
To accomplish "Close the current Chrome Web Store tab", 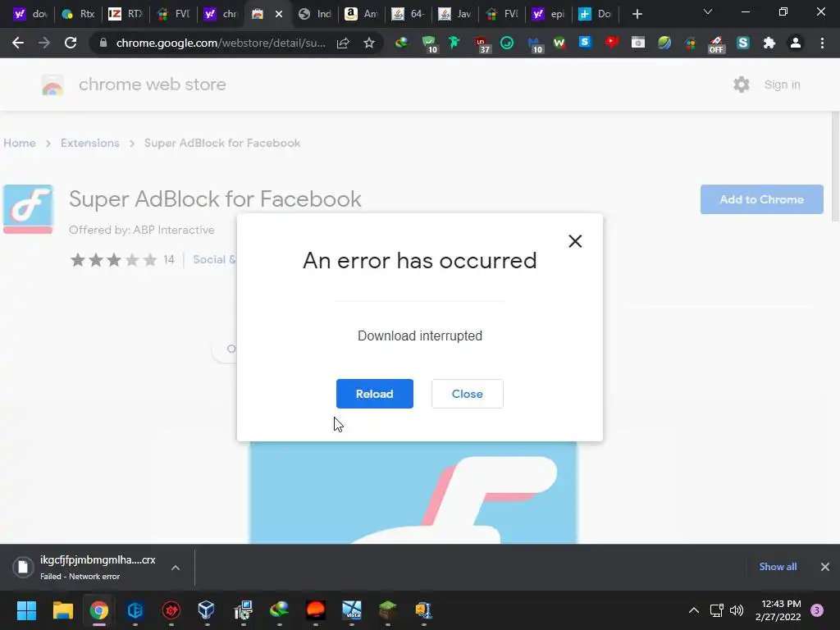I will pyautogui.click(x=279, y=14).
